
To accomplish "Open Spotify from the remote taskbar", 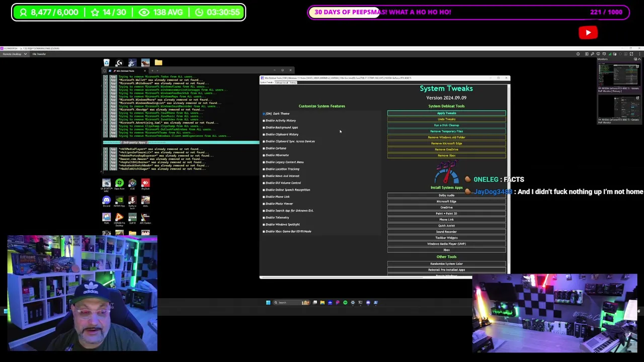I will pyautogui.click(x=345, y=303).
